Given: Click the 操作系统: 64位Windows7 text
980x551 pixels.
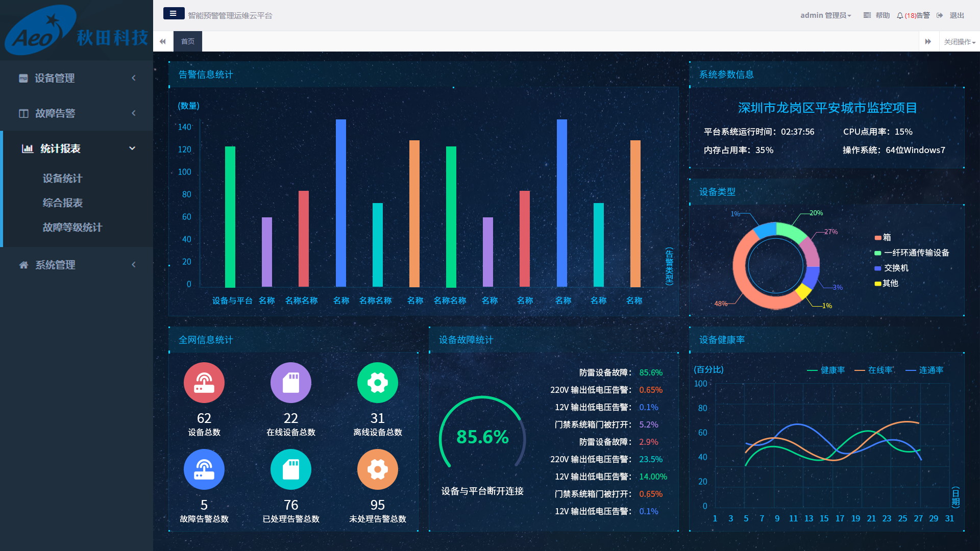Looking at the screenshot, I should click(x=894, y=151).
